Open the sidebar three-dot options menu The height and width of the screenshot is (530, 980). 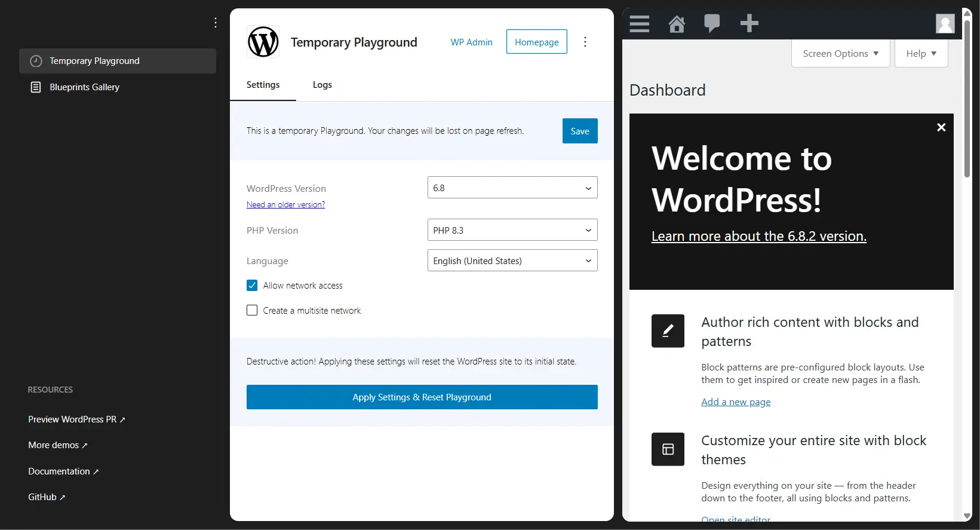[216, 23]
